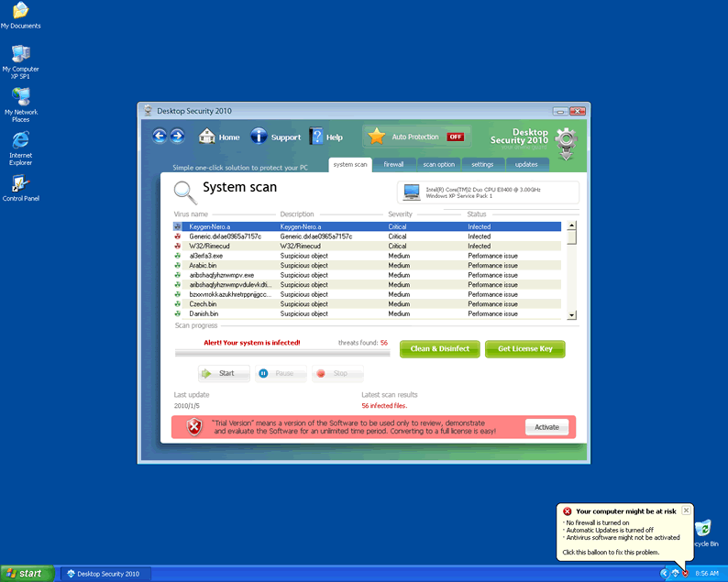Toggle the Auto Protection OFF switch
The width and height of the screenshot is (728, 582).
coord(456,137)
